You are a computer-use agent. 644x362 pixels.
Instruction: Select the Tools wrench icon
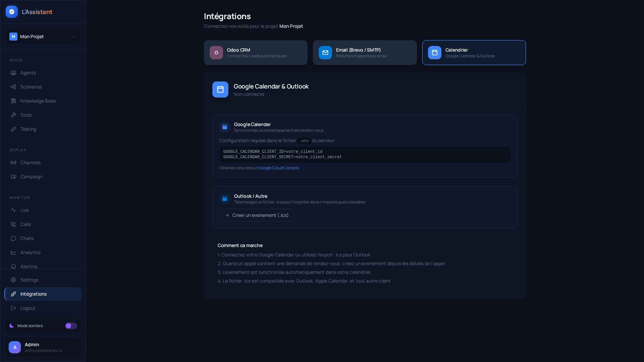13,115
